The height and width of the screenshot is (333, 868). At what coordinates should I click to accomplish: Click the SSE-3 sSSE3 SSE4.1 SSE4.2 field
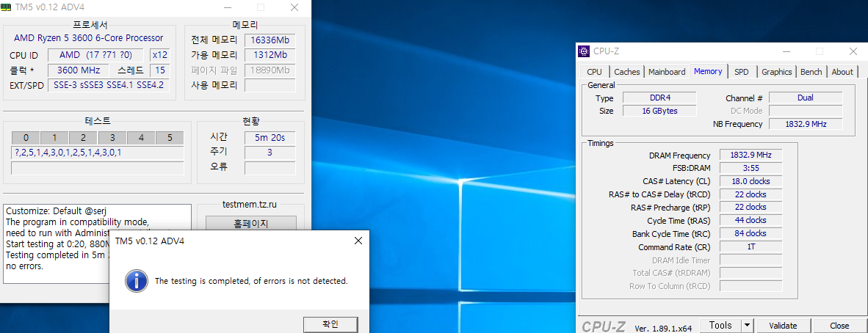coord(108,85)
